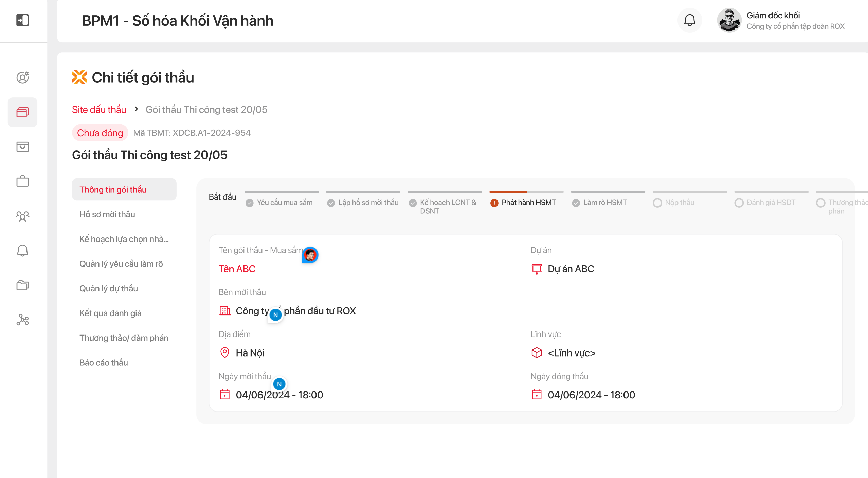Select the 'Nộp thầu' step circle
The image size is (868, 478).
pos(657,203)
